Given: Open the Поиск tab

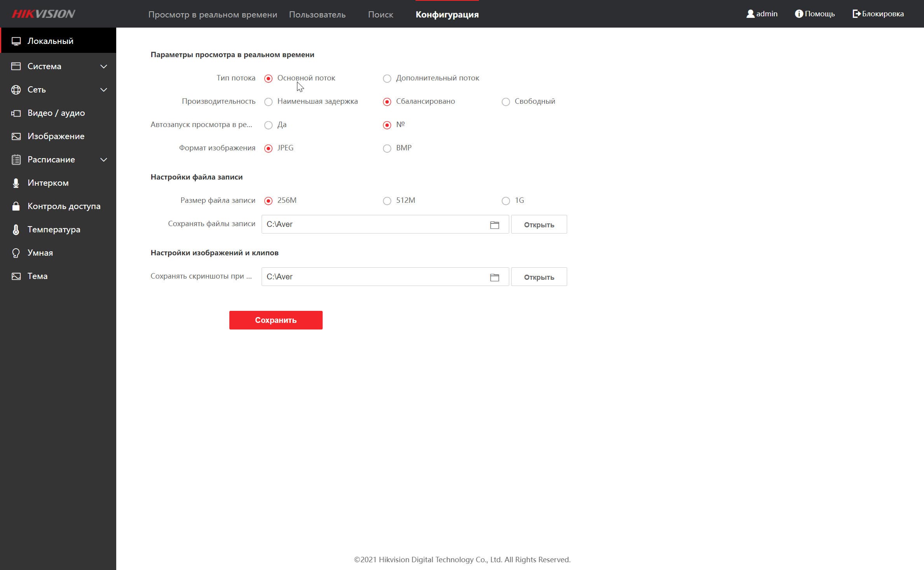Looking at the screenshot, I should coord(380,15).
